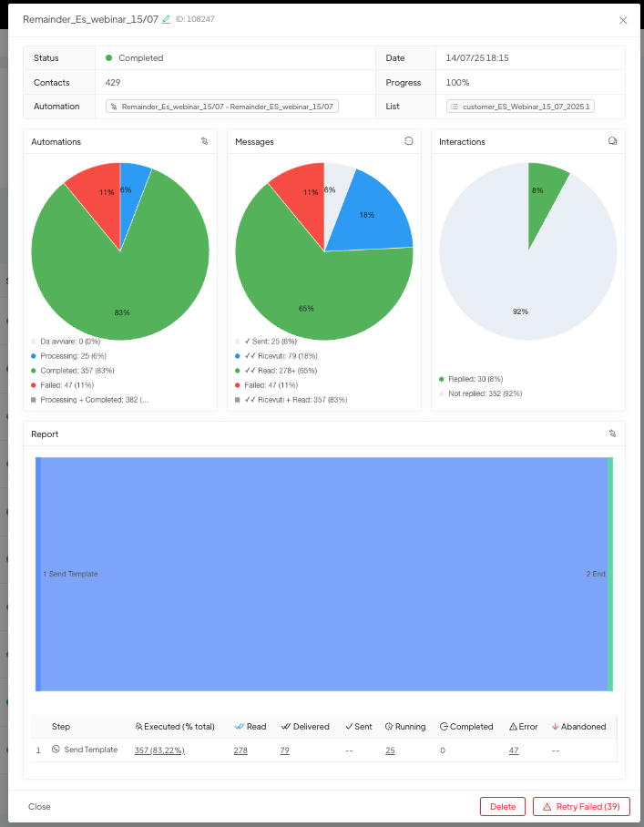Click the refresh icon in the Messages panel
The width and height of the screenshot is (644, 827).
click(x=409, y=141)
